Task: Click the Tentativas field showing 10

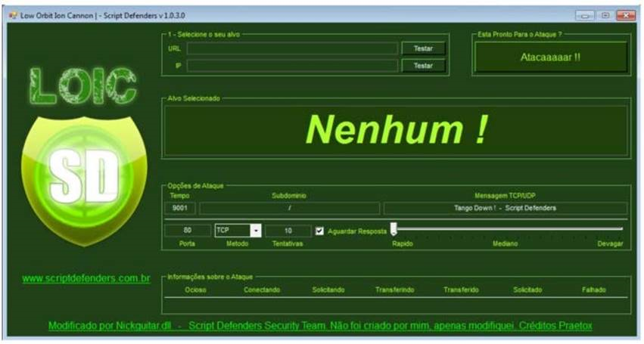Action: (x=287, y=231)
